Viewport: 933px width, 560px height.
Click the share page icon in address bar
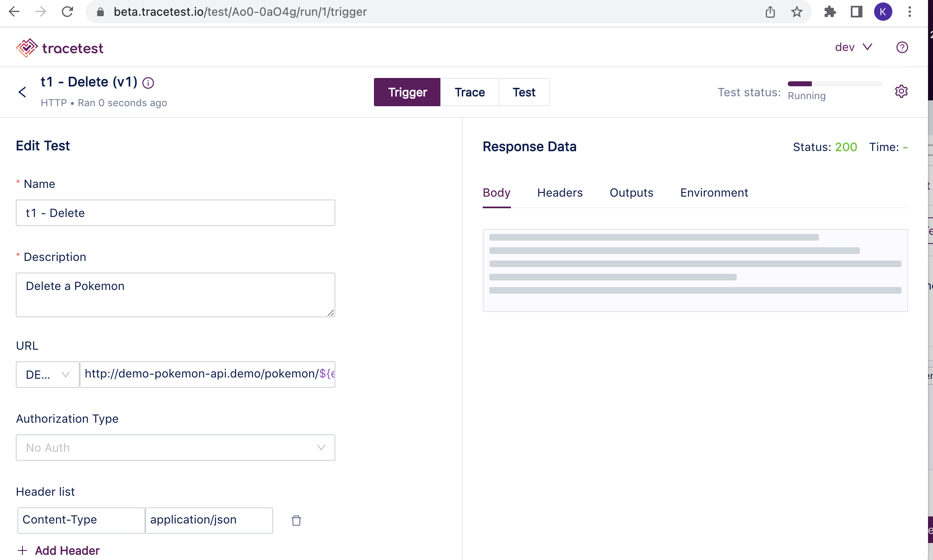click(x=770, y=12)
